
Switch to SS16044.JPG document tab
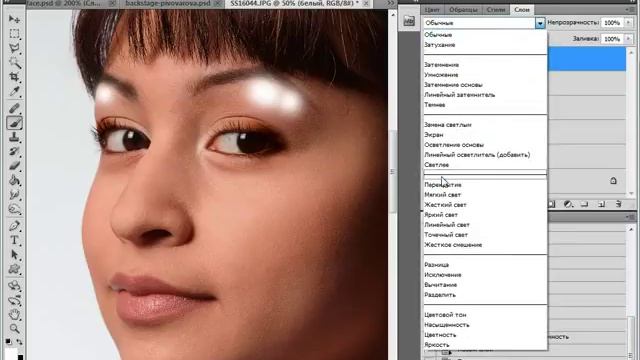tap(294, 3)
